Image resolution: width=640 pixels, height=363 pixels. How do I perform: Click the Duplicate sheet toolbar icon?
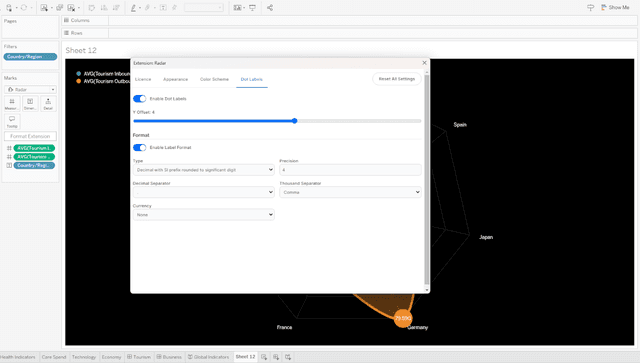pos(60,7)
